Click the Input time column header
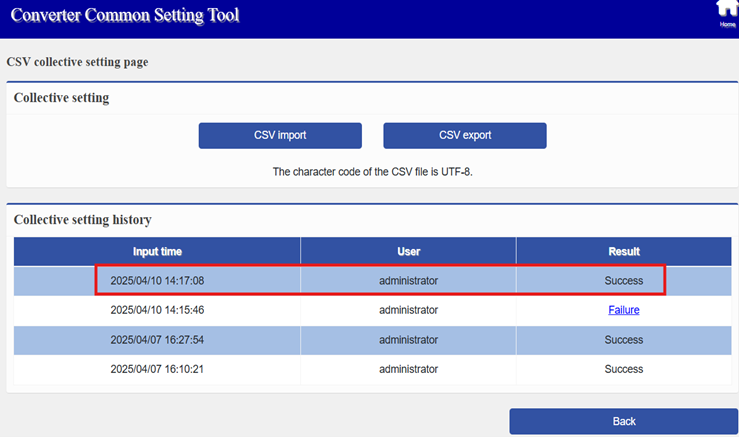The height and width of the screenshot is (437, 739). (x=157, y=251)
